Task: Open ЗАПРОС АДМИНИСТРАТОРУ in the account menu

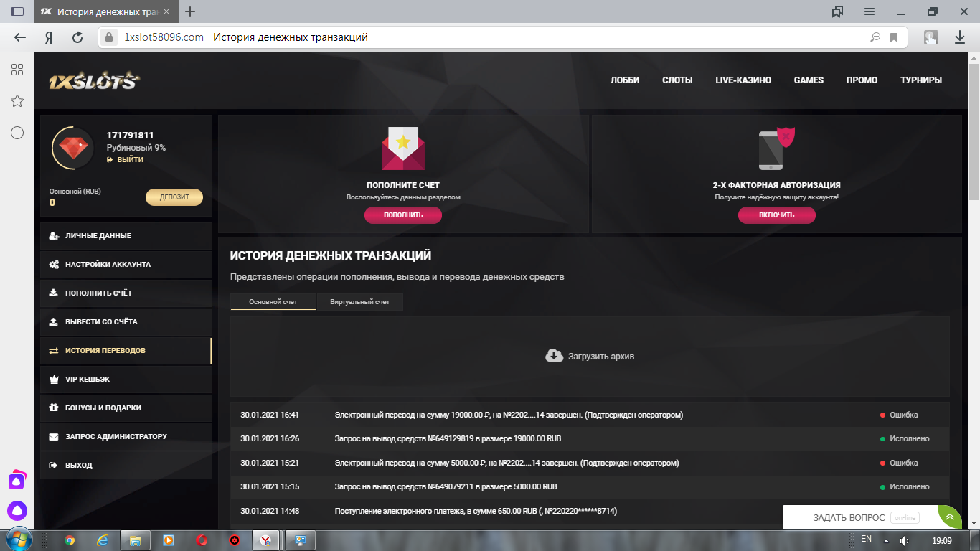Action: [126, 437]
